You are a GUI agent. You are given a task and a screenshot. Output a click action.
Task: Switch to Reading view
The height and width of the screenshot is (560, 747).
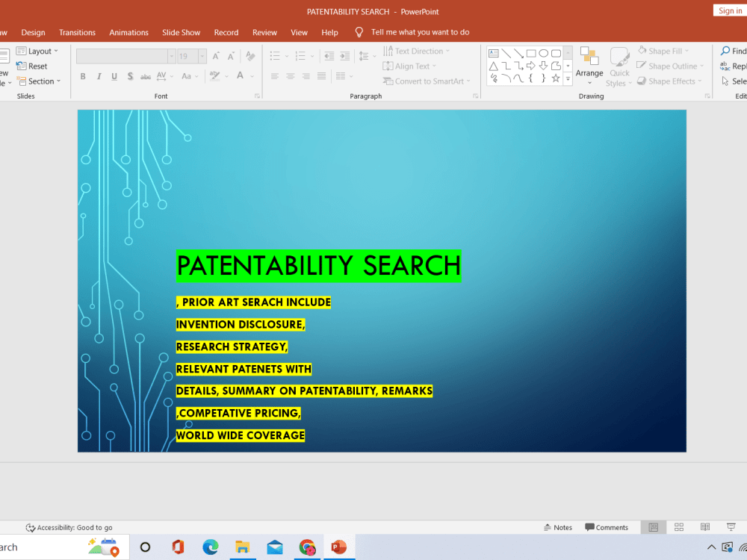705,527
